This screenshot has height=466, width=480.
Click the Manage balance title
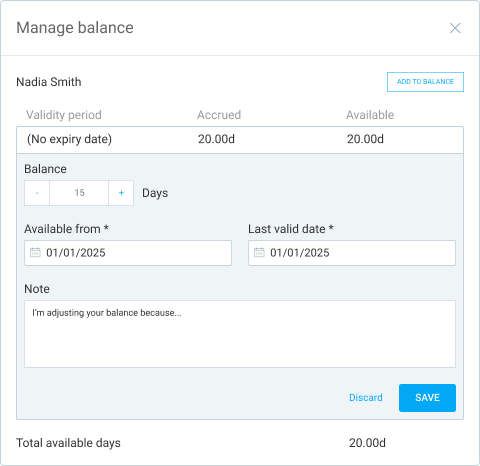75,28
